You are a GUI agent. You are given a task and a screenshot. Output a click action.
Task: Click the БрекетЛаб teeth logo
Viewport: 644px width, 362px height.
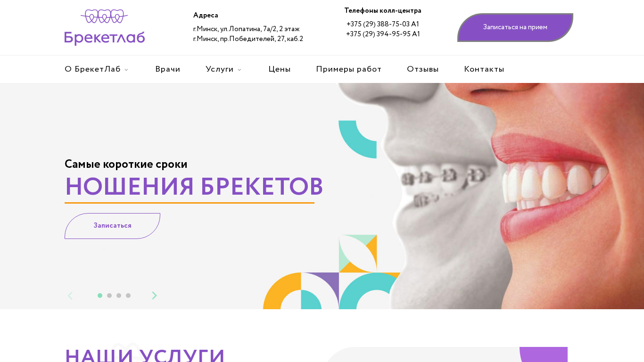tap(105, 27)
